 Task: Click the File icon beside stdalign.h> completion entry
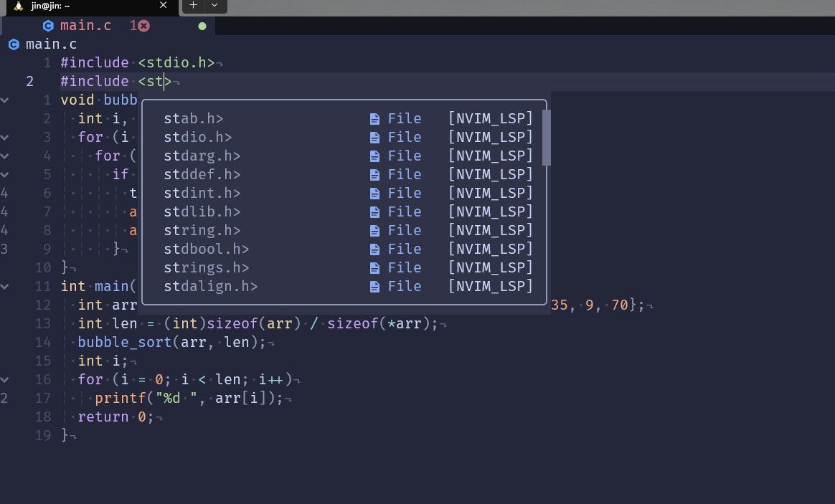pos(374,286)
